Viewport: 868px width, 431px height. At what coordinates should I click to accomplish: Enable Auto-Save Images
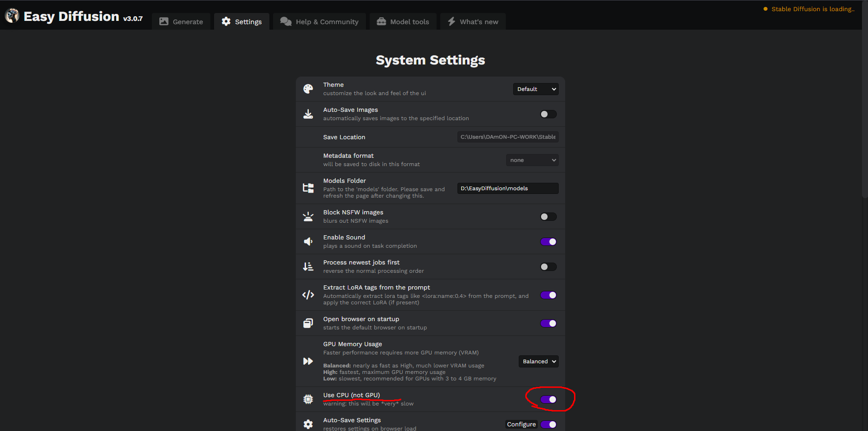click(x=548, y=114)
